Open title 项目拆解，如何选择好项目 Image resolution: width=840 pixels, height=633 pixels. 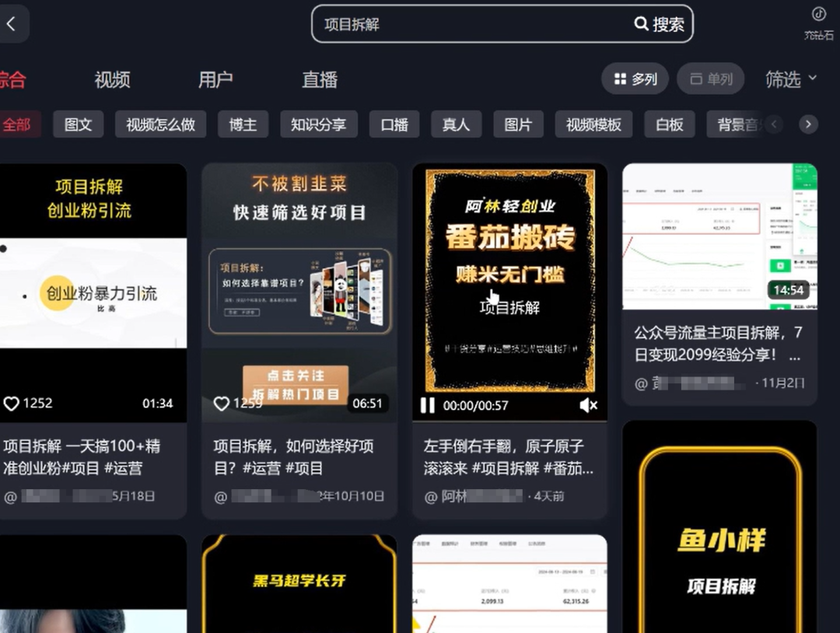pos(294,456)
